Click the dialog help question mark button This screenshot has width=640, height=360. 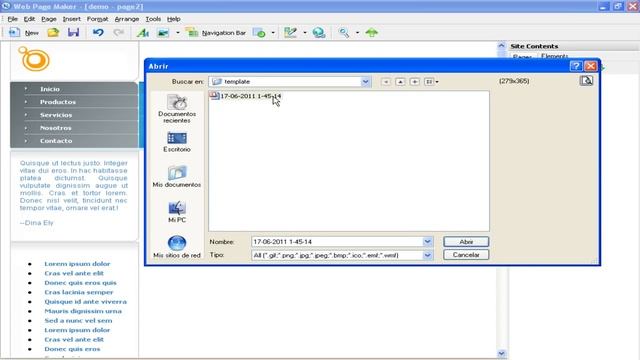pos(576,66)
